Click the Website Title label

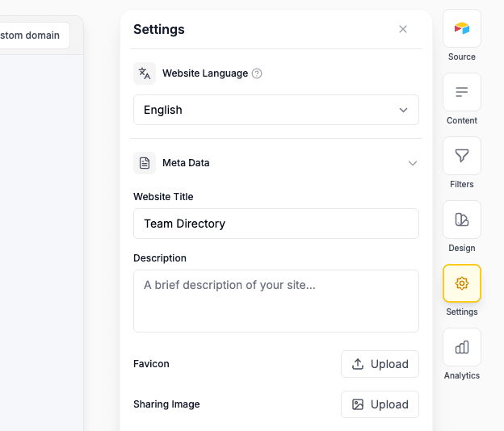point(163,197)
